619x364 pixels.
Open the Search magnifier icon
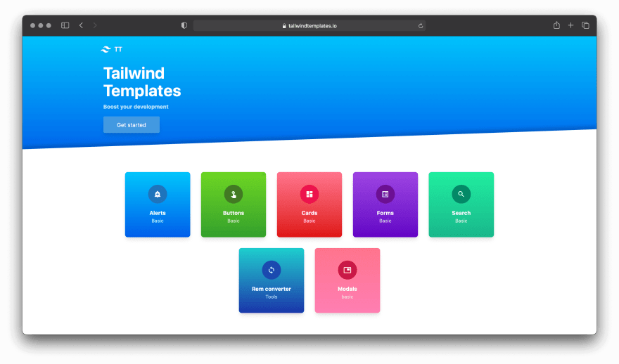(x=461, y=194)
